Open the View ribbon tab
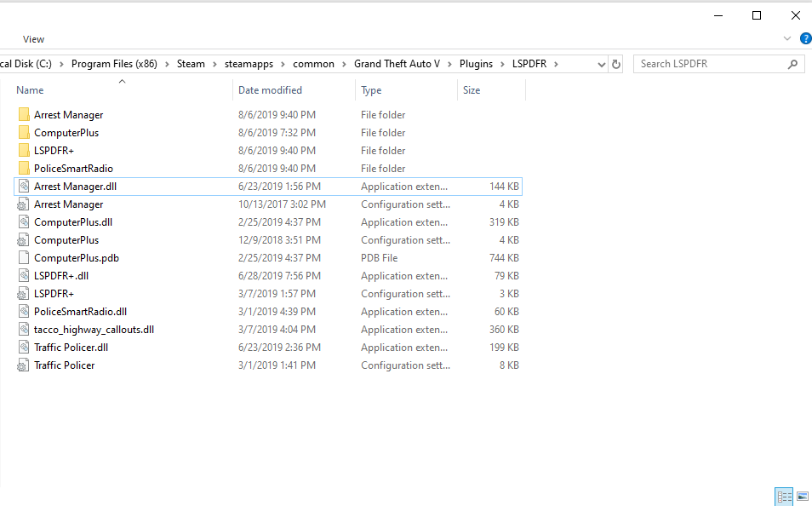Screen dimensions: 812x506 coord(34,39)
